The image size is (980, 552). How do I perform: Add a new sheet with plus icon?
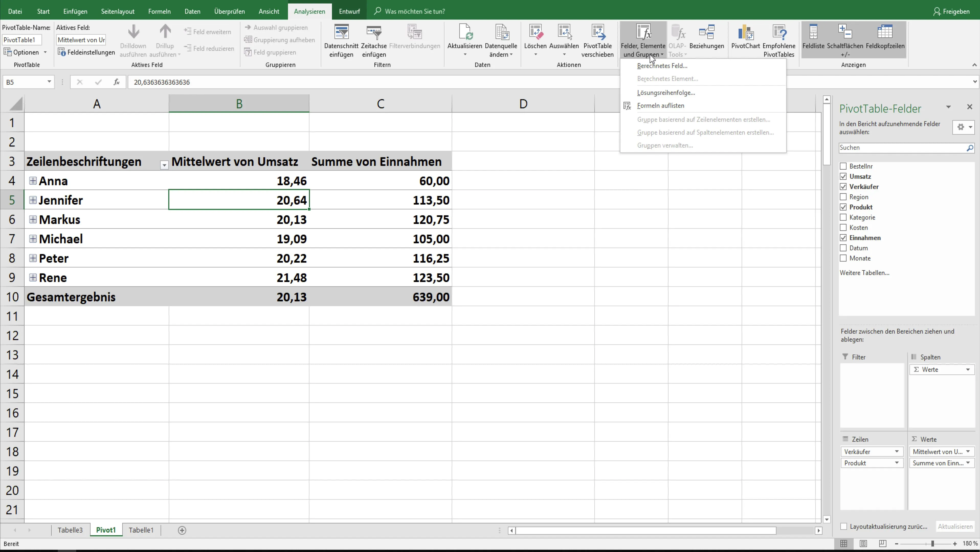[182, 530]
